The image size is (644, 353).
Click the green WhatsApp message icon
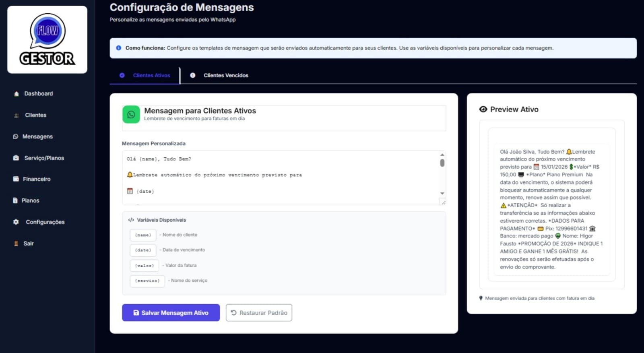pyautogui.click(x=131, y=115)
